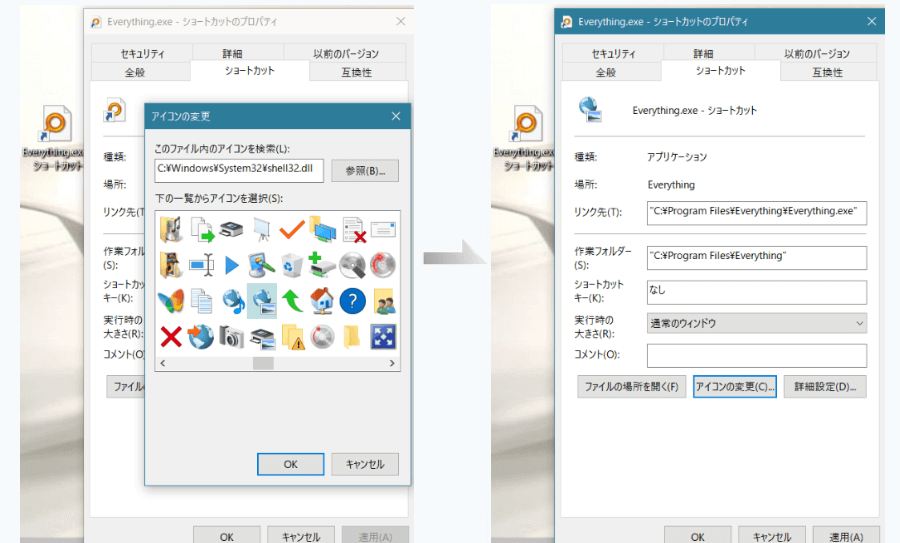Select the blue four-arrows fullscreen icon

tap(383, 337)
